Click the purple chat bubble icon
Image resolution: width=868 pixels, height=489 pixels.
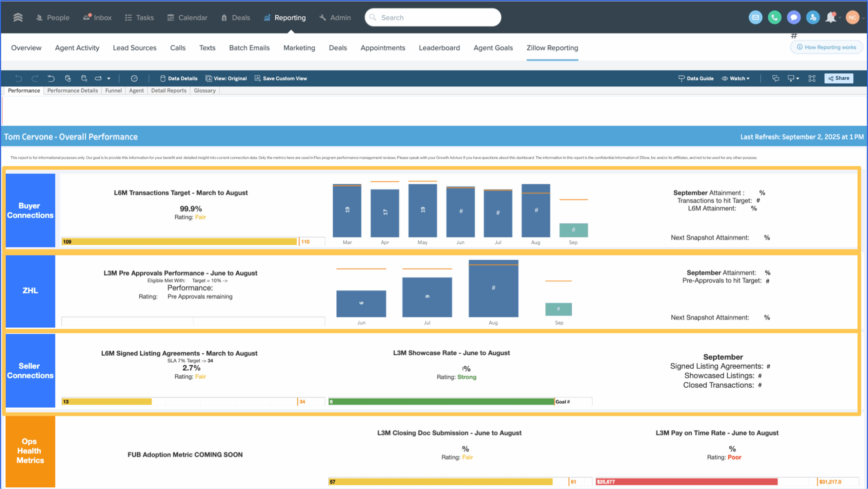(793, 18)
